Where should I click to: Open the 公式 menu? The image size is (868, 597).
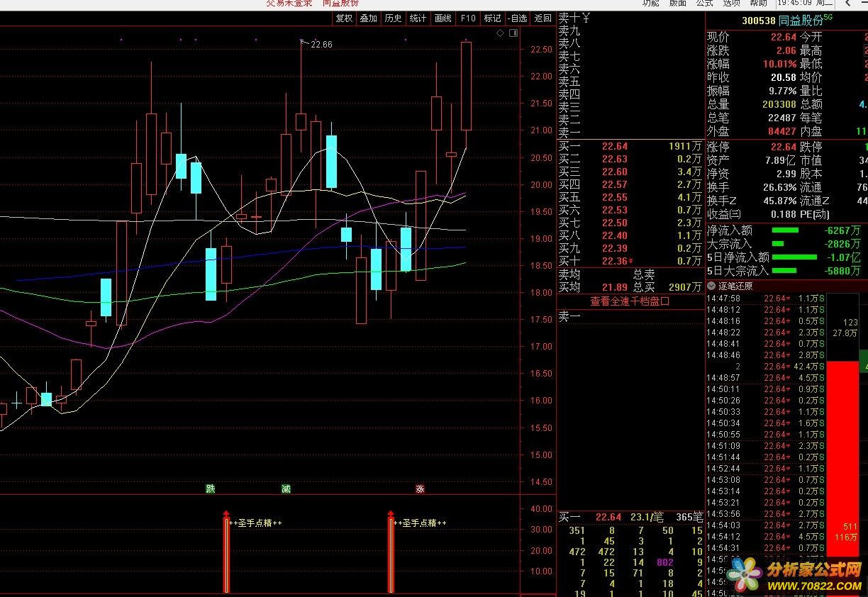point(704,3)
